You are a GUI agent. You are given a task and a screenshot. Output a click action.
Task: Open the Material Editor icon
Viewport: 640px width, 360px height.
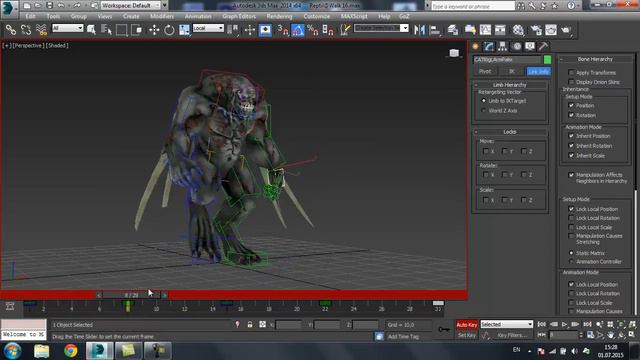pos(518,30)
